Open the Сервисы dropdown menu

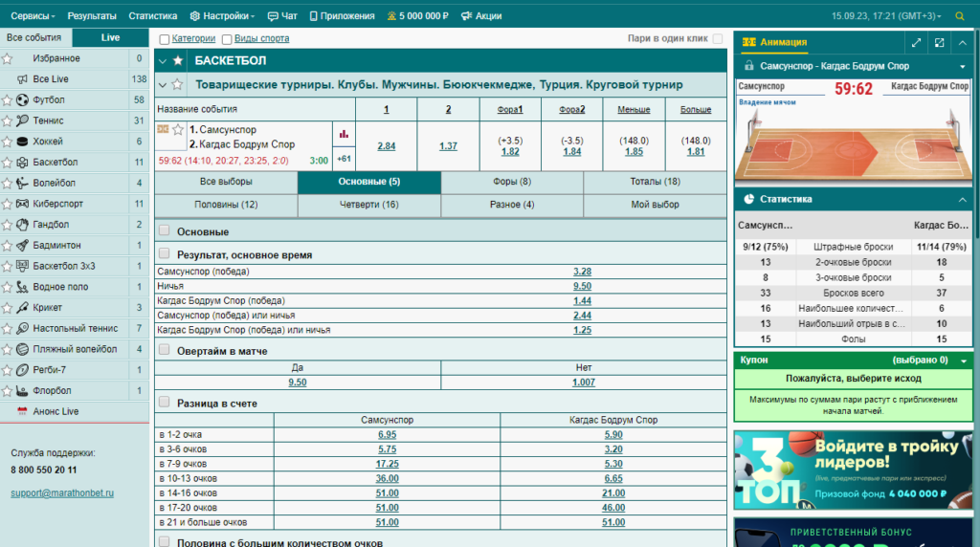coord(33,16)
